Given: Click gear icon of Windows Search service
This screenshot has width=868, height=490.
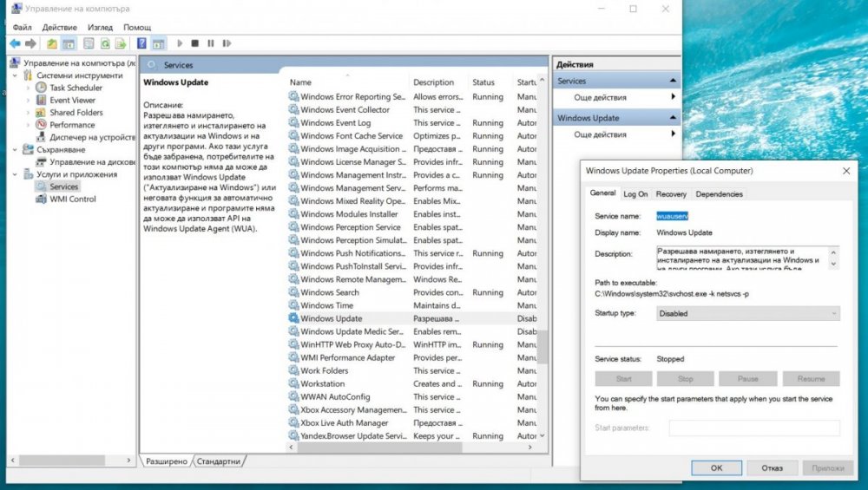Looking at the screenshot, I should point(293,292).
